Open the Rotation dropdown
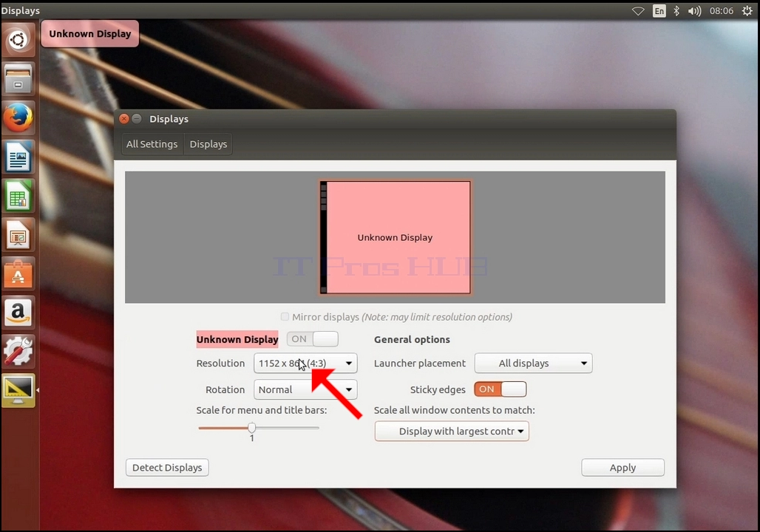 click(305, 389)
